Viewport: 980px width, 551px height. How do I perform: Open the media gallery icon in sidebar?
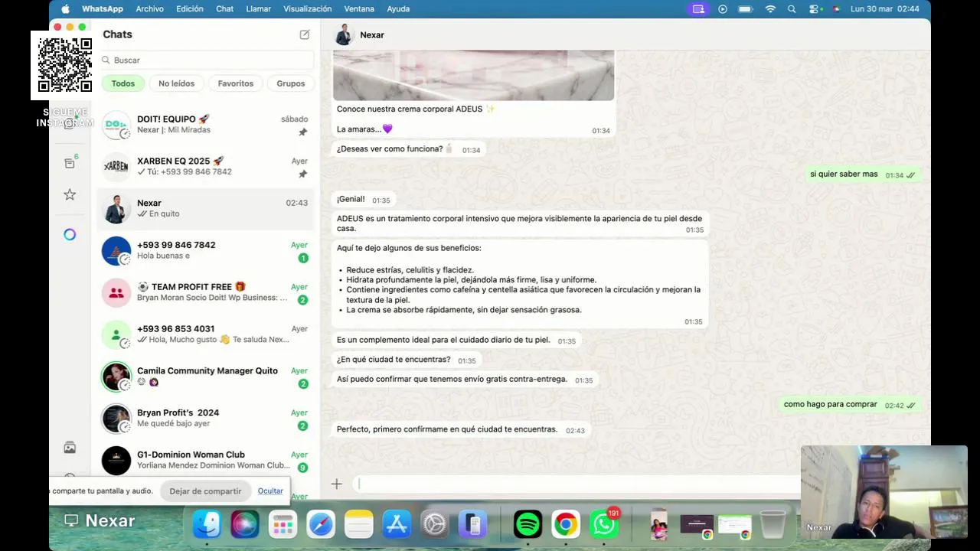[70, 447]
